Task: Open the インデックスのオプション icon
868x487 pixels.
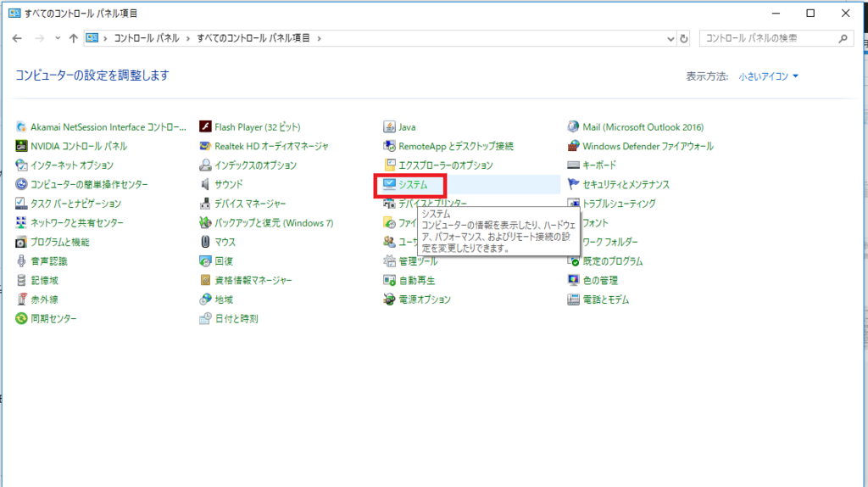Action: pyautogui.click(x=205, y=165)
